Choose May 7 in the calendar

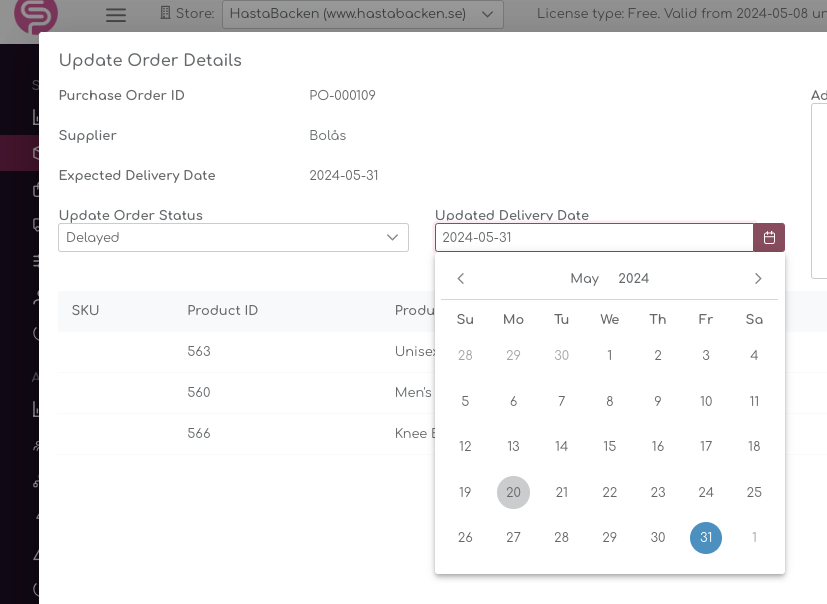click(x=562, y=401)
